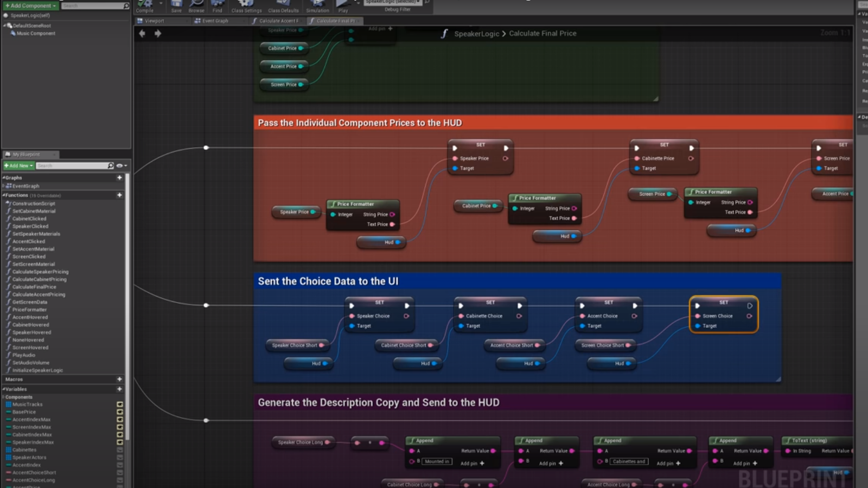868x488 pixels.
Task: Select the blue Sent the Choice Data comment header
Action: (x=518, y=281)
